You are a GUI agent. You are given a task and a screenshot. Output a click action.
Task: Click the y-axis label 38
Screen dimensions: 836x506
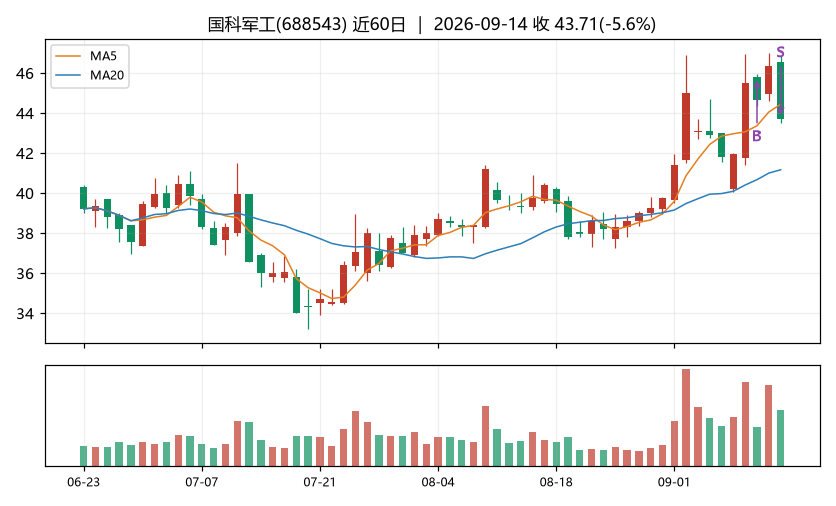pos(25,234)
